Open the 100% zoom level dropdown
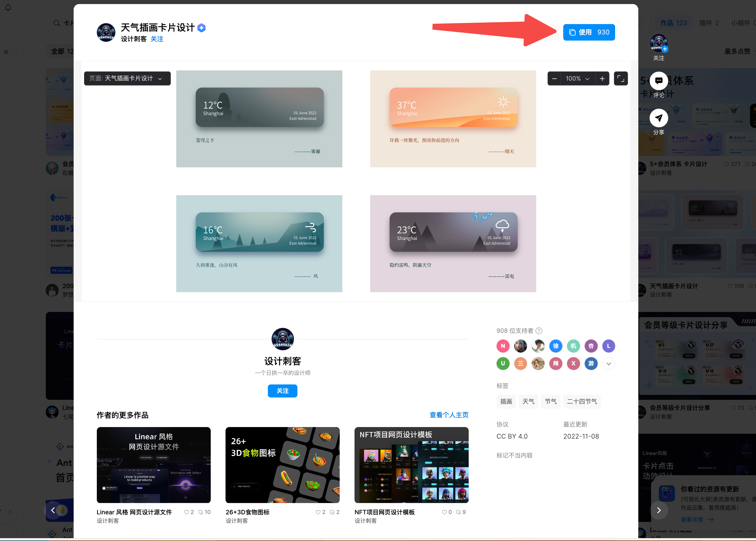 click(577, 79)
